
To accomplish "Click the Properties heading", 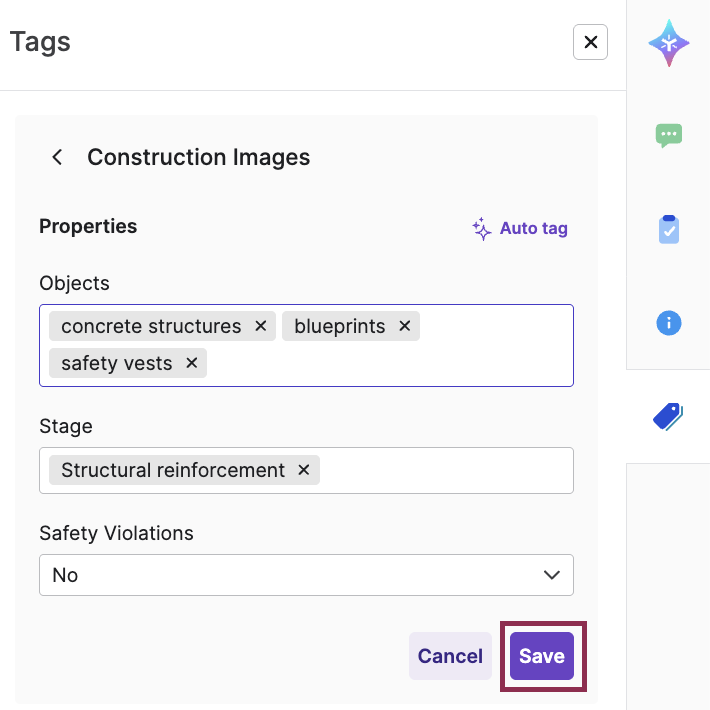I will click(x=88, y=226).
